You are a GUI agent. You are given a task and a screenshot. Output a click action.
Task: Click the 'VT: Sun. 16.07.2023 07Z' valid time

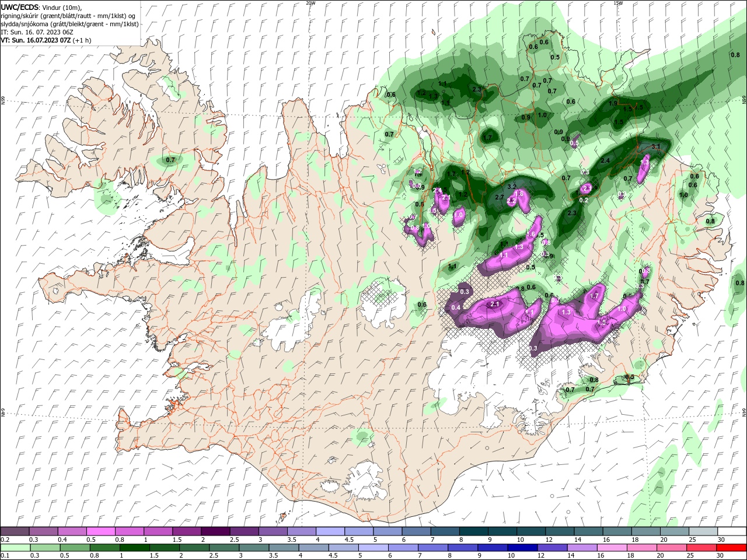tap(36, 40)
